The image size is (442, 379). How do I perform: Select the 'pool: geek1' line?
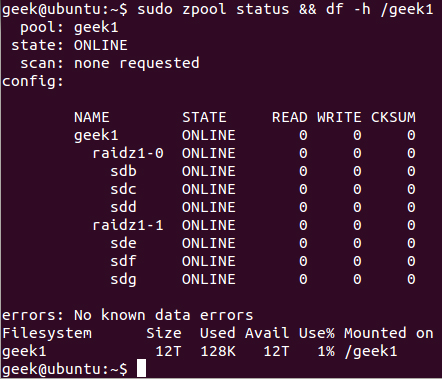69,27
